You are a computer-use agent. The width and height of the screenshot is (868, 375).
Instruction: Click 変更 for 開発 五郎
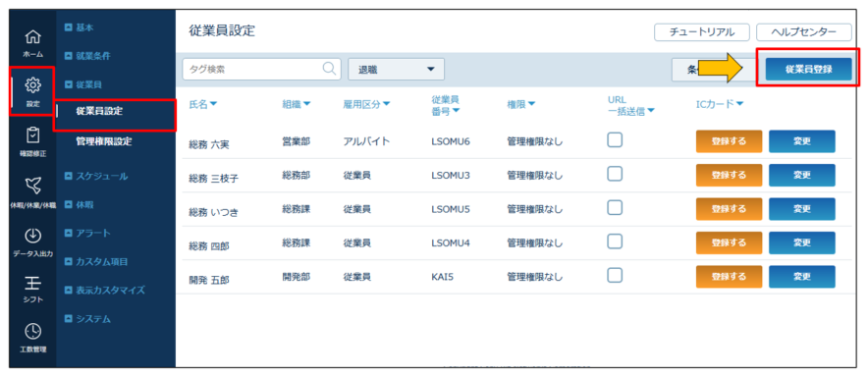click(801, 276)
